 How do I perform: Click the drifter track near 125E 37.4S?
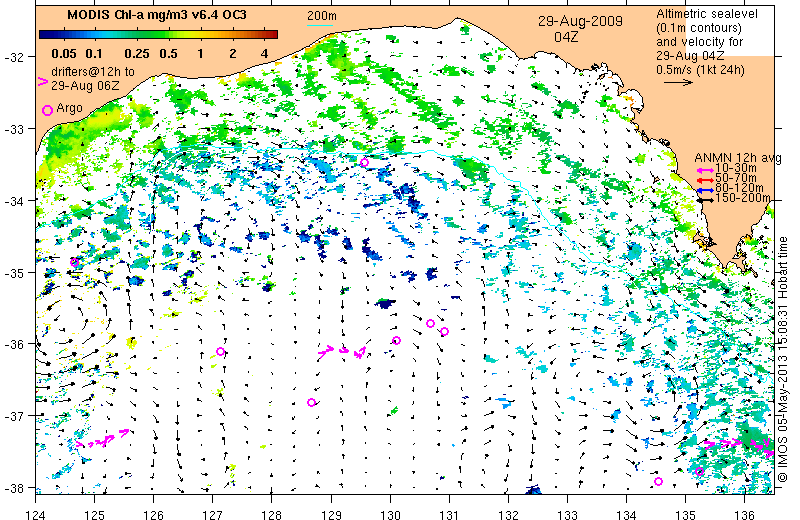coord(103,439)
